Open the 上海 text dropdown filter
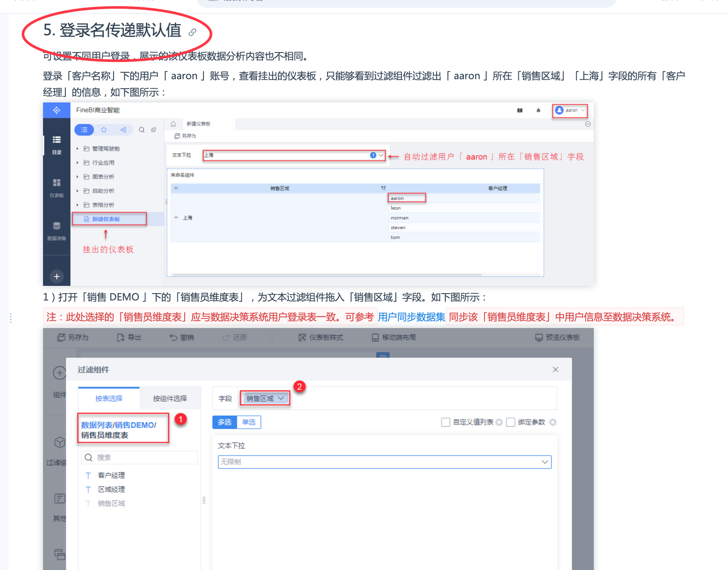Screen dimensions: 728x570 coord(294,155)
